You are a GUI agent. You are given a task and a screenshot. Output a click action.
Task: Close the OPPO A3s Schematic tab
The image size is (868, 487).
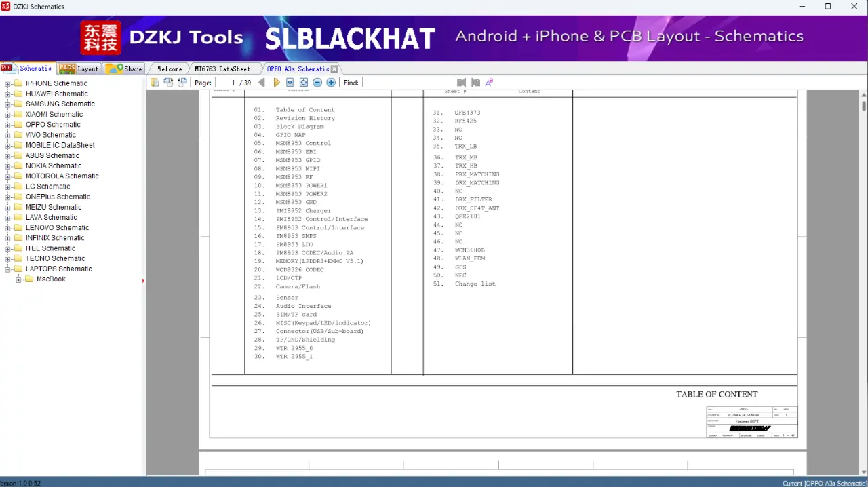tap(334, 69)
